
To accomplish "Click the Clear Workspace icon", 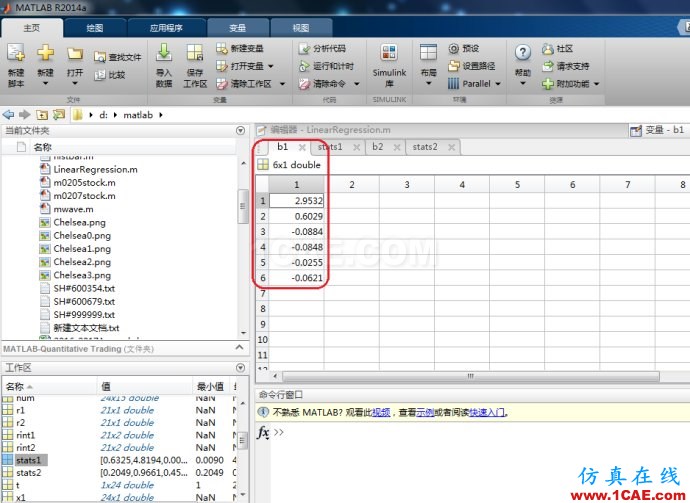I will [x=222, y=84].
